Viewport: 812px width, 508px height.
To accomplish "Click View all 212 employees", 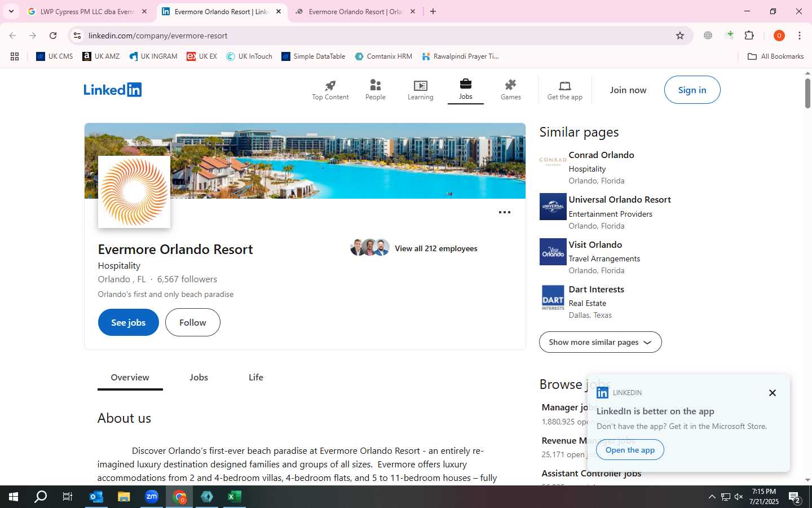I will tap(436, 248).
